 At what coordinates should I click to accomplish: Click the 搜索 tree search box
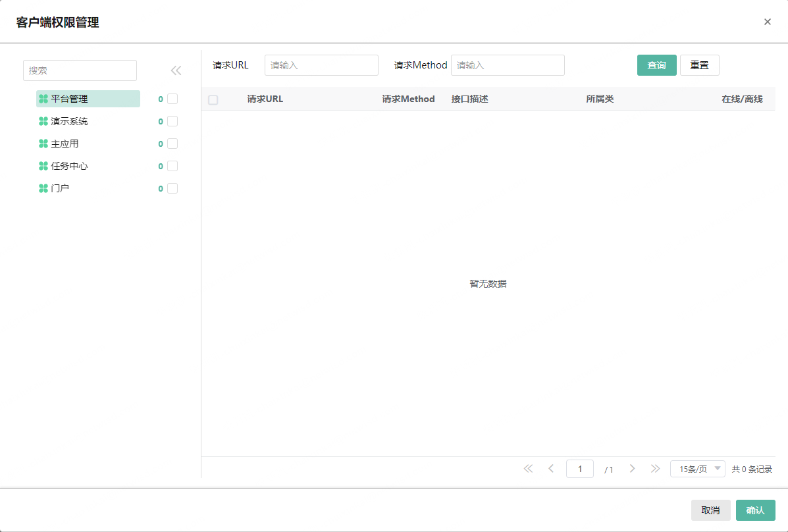(80, 70)
